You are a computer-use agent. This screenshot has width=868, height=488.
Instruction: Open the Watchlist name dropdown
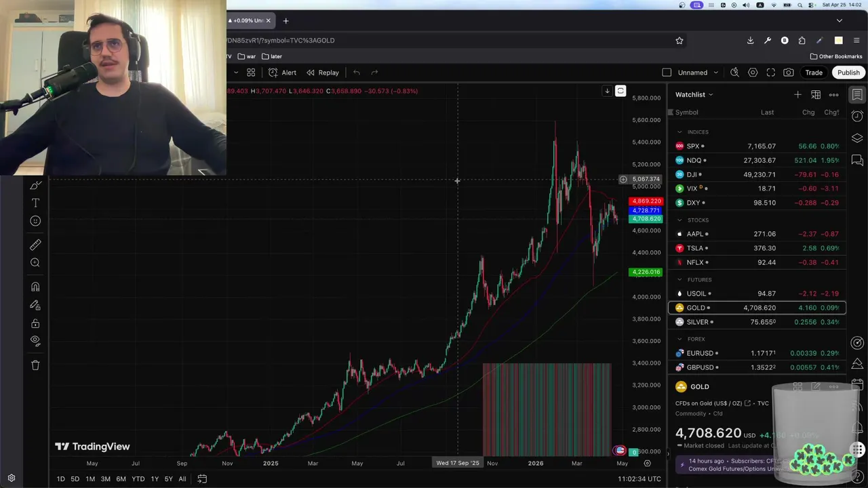[x=694, y=95]
